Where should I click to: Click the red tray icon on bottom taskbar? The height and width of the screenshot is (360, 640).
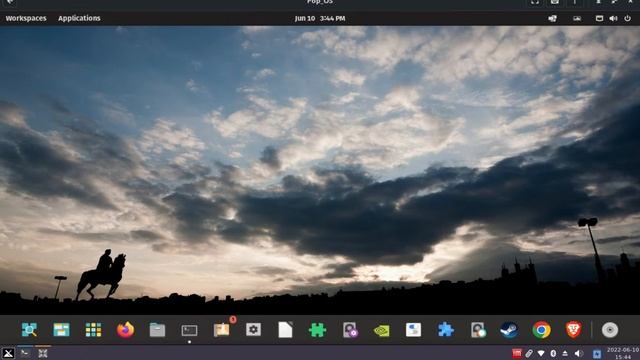[x=517, y=353]
